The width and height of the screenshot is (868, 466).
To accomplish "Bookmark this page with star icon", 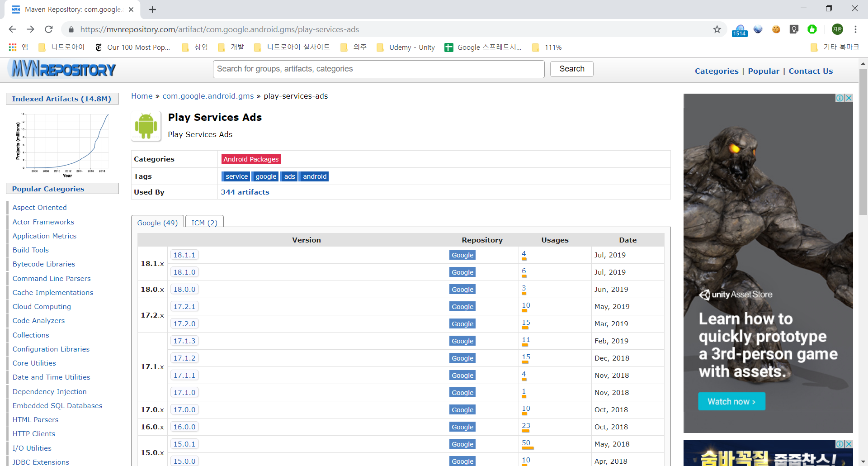I will click(x=717, y=29).
